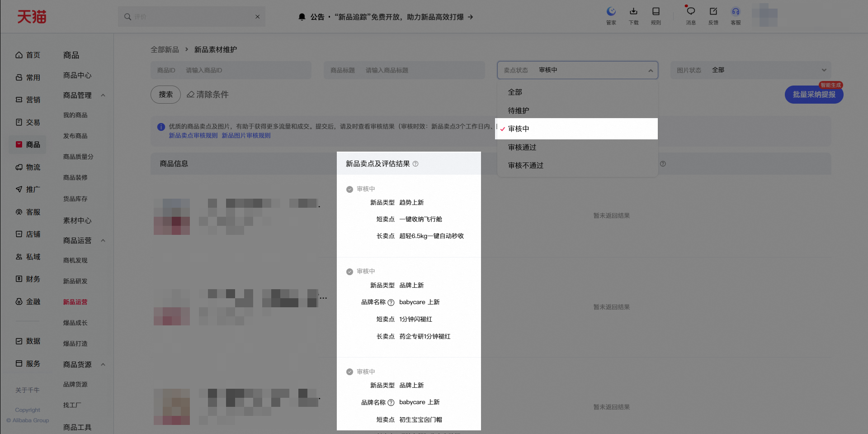Image resolution: width=868 pixels, height=434 pixels.
Task: Click the help icon beside 新品卖点及评估结果
Action: pos(415,164)
